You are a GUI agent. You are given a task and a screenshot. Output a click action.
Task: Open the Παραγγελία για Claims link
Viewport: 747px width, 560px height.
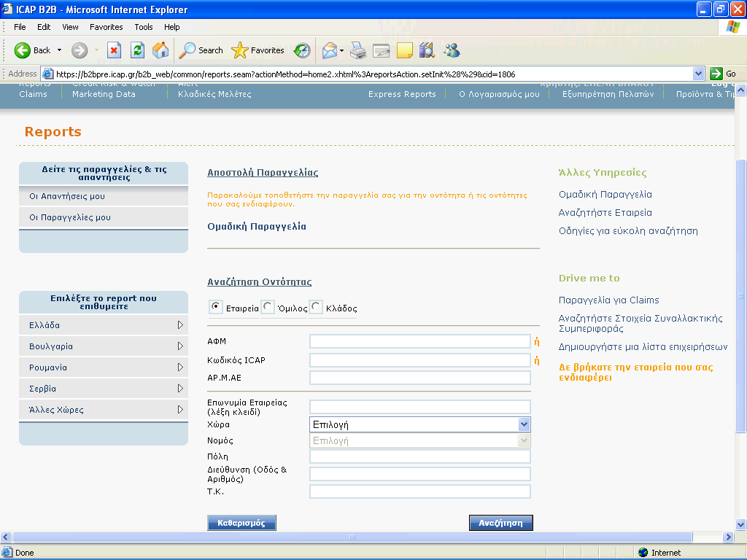pos(609,300)
